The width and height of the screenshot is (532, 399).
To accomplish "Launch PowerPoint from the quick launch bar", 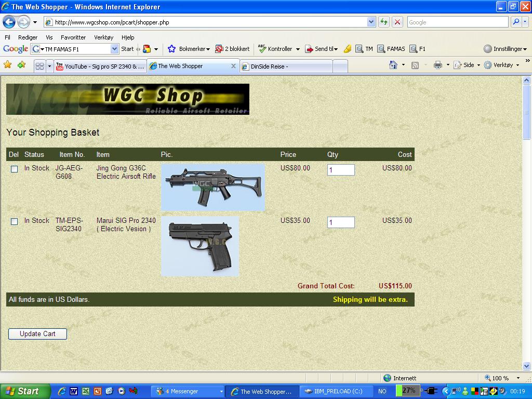I will (x=97, y=391).
